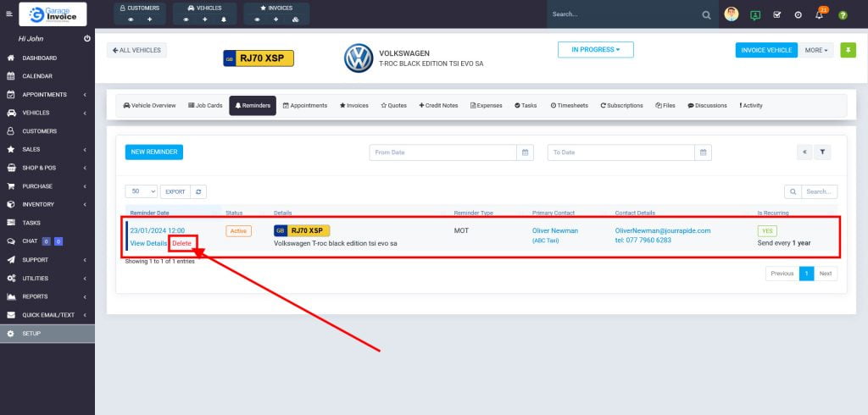Click the Invoice Vehicle button
Viewport: 868px width, 415px height.
click(766, 50)
